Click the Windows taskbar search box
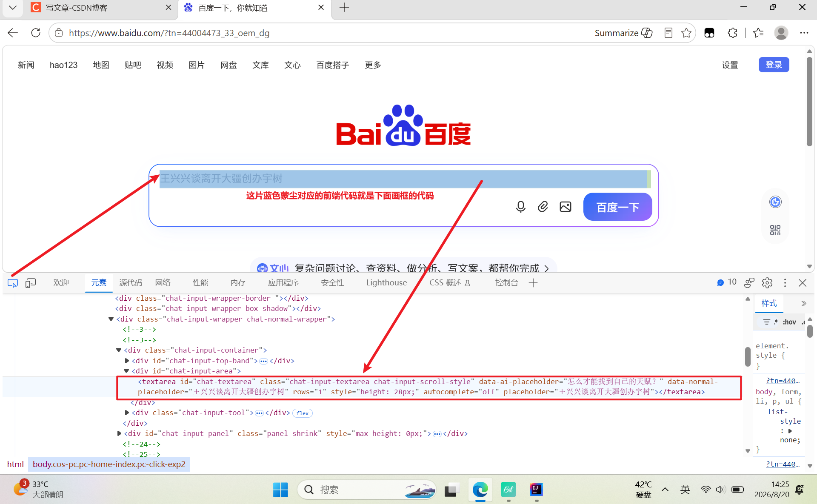The image size is (817, 504). pyautogui.click(x=367, y=490)
